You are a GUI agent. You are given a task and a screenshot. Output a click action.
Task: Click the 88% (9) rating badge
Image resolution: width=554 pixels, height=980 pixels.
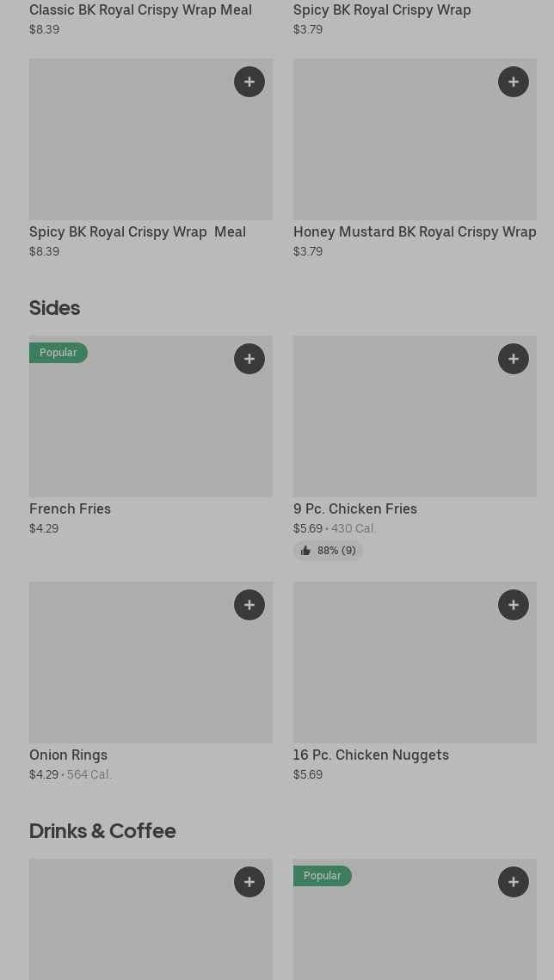[329, 551]
